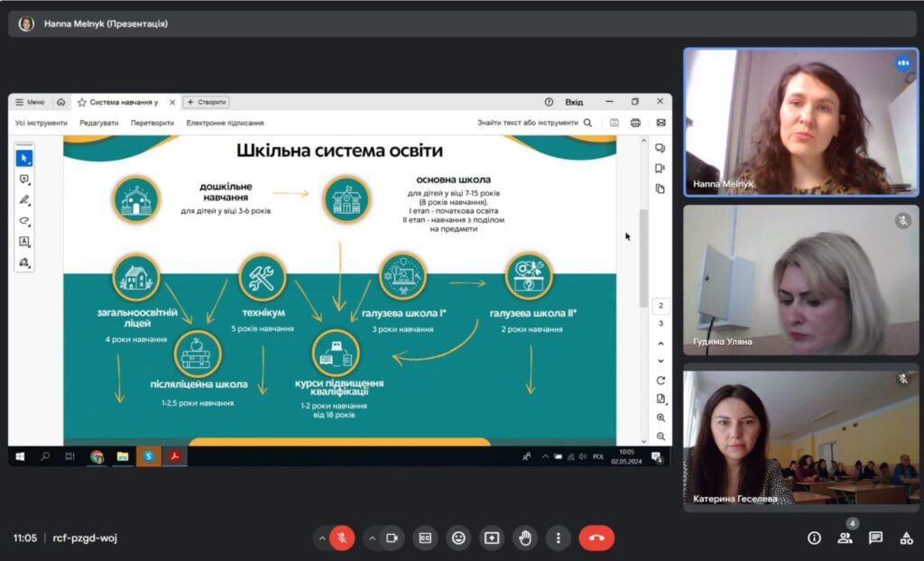Viewport: 924px width, 561px height.
Task: Select Катерина Геселева video tile
Action: (x=800, y=437)
